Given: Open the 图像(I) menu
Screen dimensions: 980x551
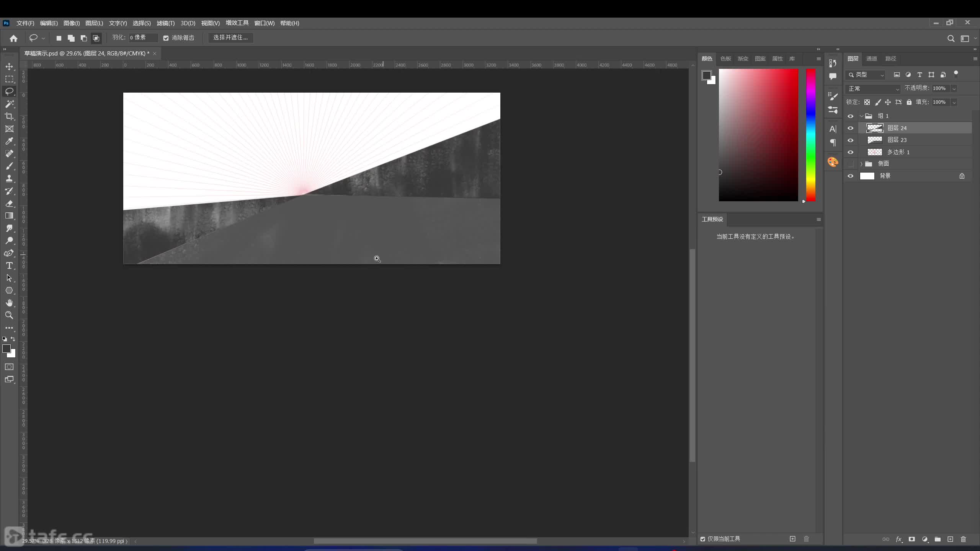Looking at the screenshot, I should pyautogui.click(x=72, y=23).
